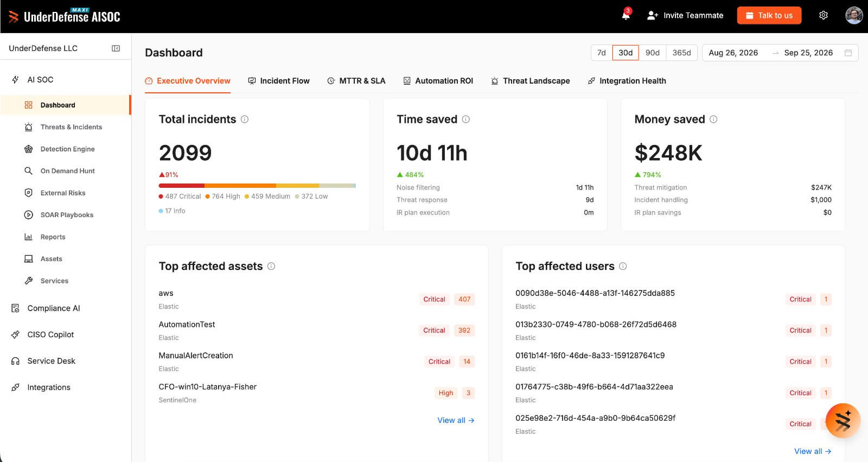The image size is (868, 462).
Task: Open the user profile avatar
Action: 854,15
